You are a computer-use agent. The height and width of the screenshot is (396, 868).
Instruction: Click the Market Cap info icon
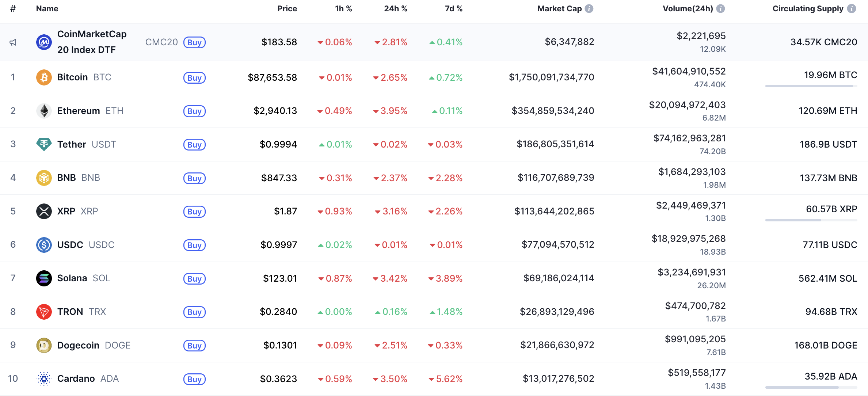[589, 9]
